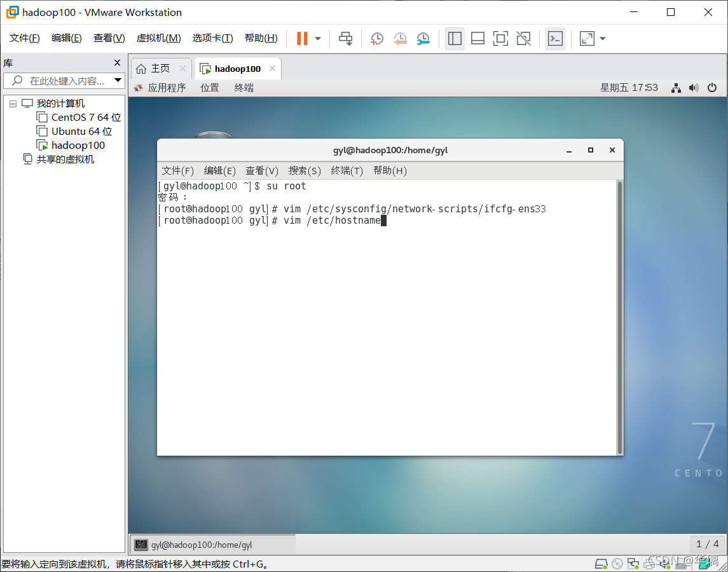Open terminal 终端(T) menu
The height and width of the screenshot is (572, 728).
coord(347,171)
